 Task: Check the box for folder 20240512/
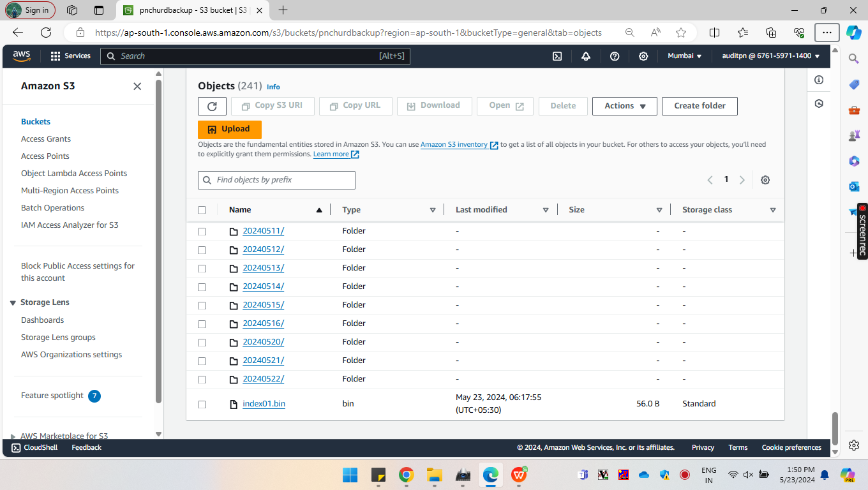202,249
